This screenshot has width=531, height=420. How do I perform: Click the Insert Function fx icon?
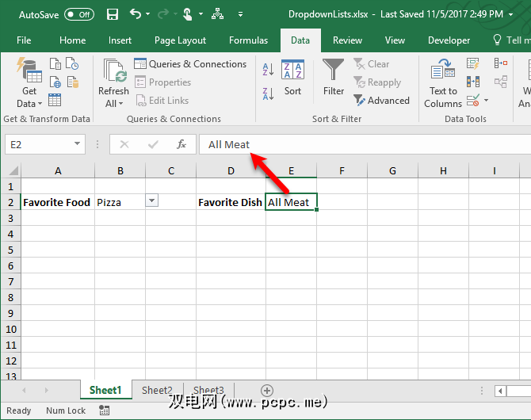tap(181, 144)
